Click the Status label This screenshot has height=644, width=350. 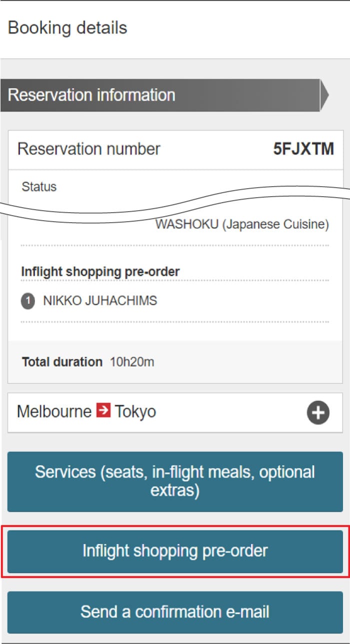point(39,187)
